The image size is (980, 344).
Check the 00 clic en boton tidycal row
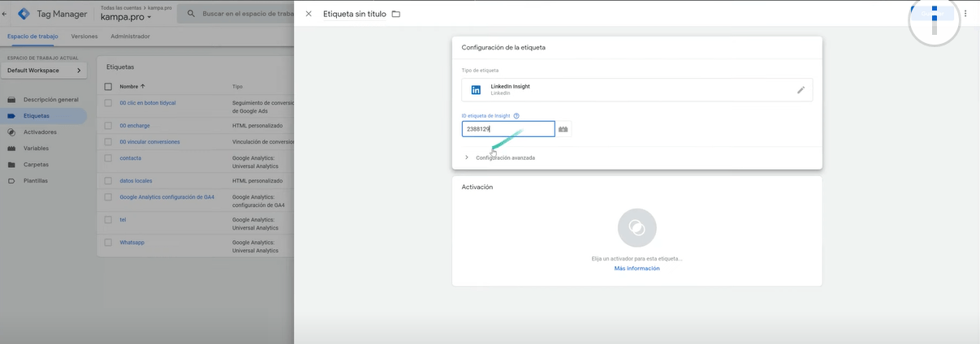108,103
